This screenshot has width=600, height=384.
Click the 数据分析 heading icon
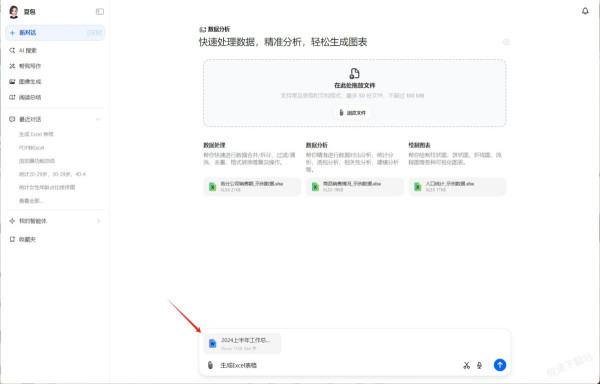coord(202,29)
